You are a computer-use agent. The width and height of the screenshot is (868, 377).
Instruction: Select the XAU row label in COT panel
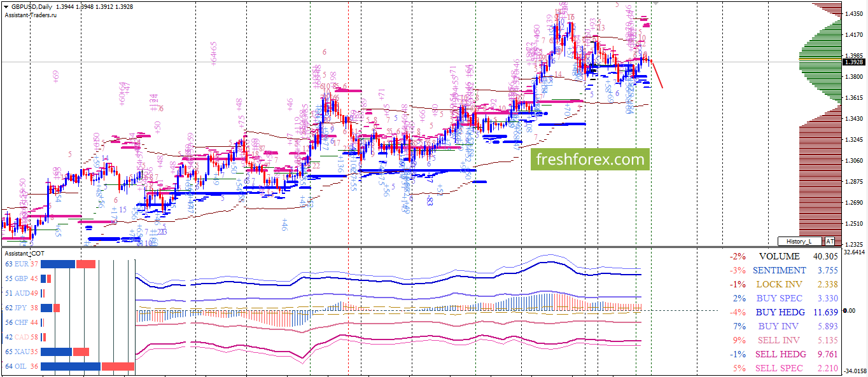point(22,352)
